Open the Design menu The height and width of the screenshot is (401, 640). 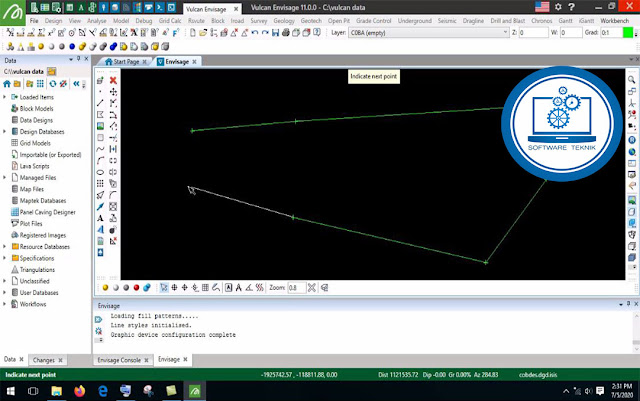[x=53, y=20]
